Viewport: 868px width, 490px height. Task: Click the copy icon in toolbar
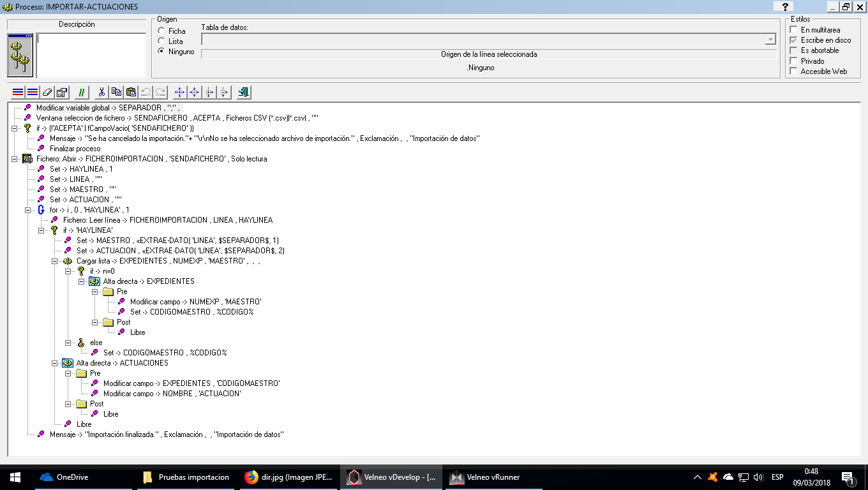pyautogui.click(x=116, y=93)
